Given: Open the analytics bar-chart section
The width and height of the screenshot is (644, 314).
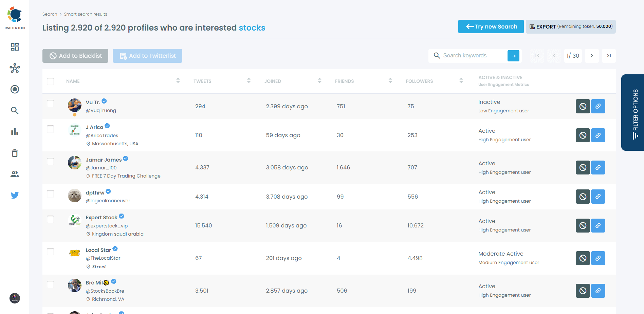Looking at the screenshot, I should 15,132.
